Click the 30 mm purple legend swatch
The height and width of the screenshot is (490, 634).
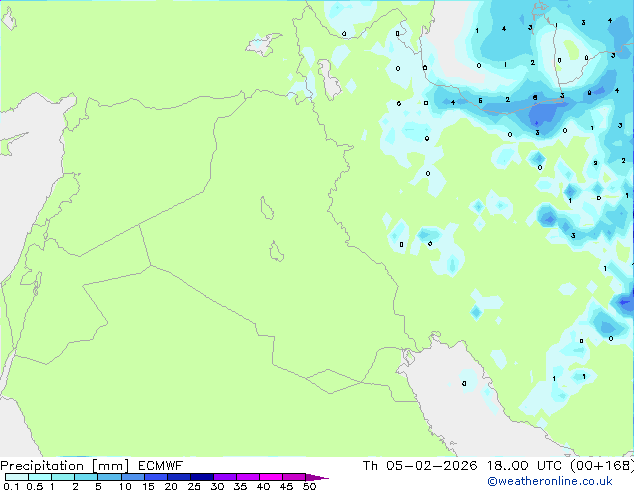[225, 477]
